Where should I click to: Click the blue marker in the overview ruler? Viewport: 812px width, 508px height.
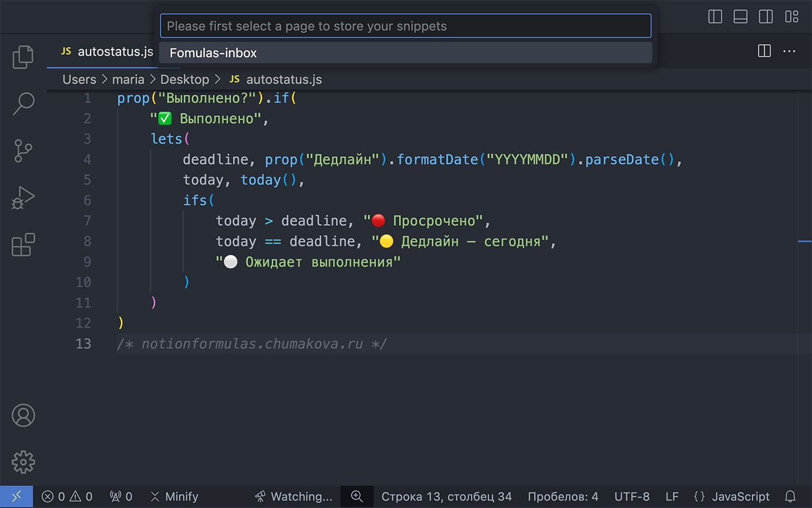[x=805, y=242]
